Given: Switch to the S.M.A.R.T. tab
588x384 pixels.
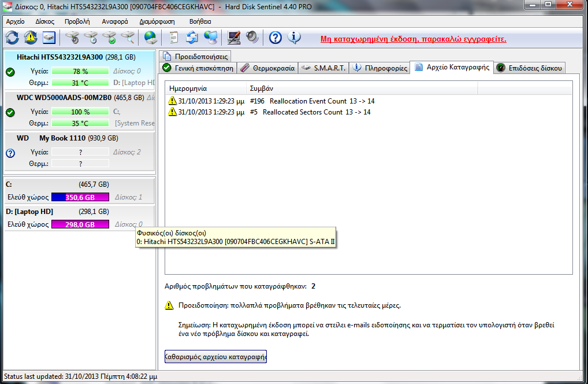Looking at the screenshot, I should 323,68.
